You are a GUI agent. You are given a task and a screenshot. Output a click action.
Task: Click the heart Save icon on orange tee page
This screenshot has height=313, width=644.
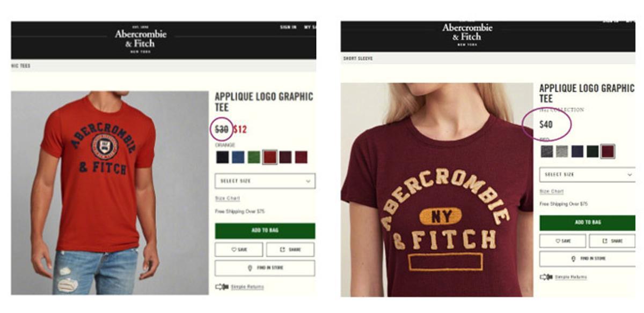click(234, 250)
